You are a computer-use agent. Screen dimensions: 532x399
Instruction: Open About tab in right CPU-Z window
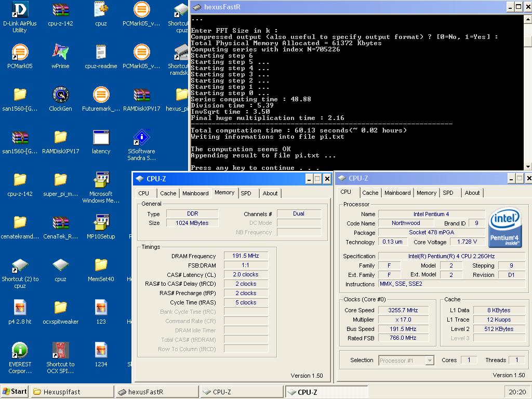(472, 193)
